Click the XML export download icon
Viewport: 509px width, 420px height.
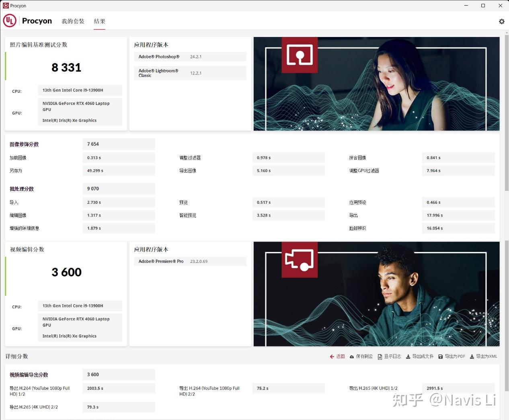472,356
